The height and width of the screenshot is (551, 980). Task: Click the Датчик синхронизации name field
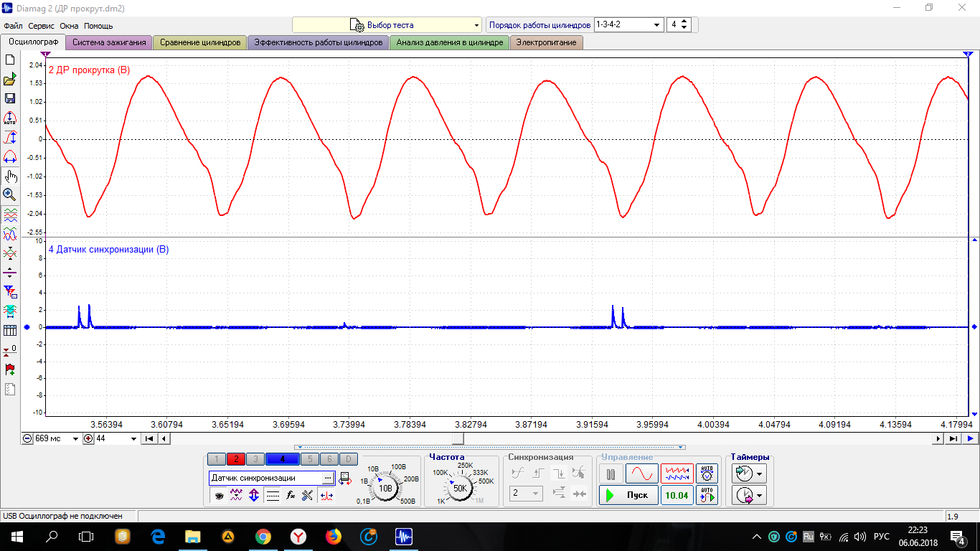click(265, 478)
